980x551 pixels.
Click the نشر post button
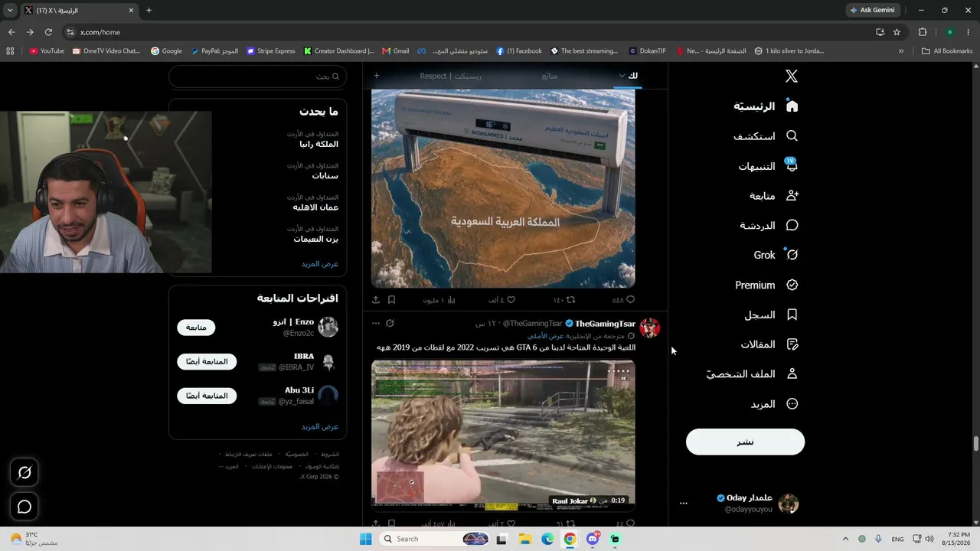[745, 442]
